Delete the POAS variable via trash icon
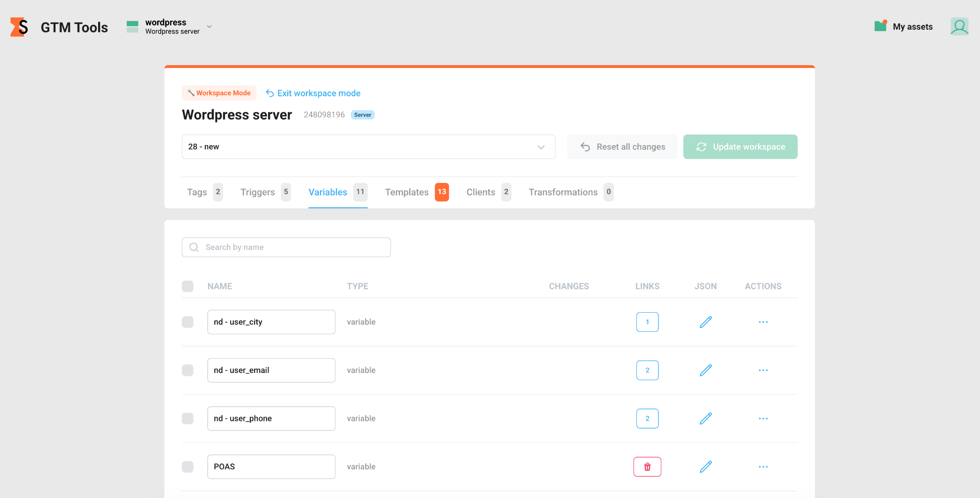 pyautogui.click(x=647, y=467)
